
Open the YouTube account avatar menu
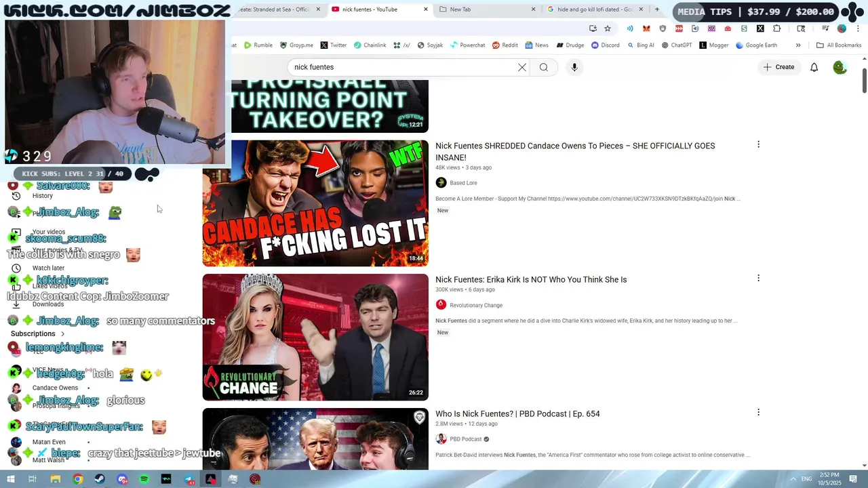(840, 67)
